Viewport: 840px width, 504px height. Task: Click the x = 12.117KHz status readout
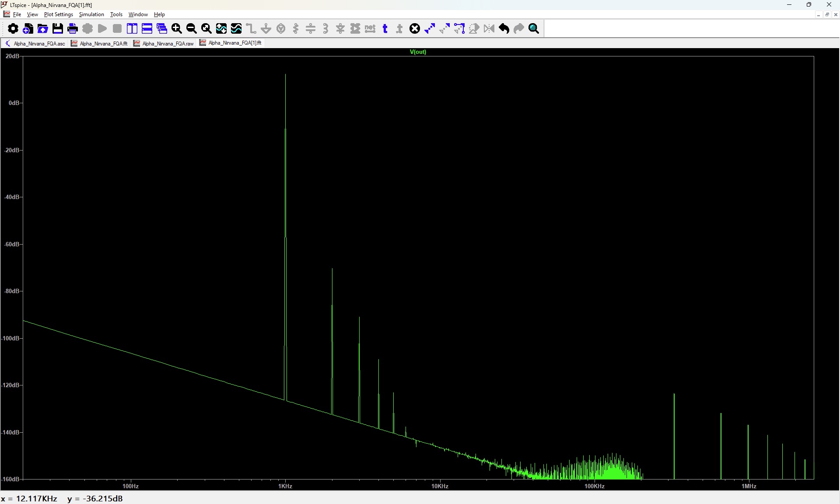29,498
